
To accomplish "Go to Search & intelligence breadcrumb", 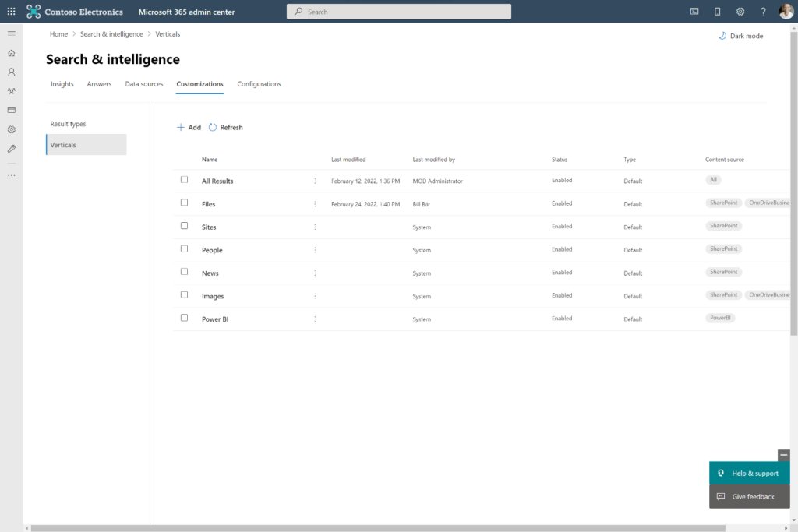I will (111, 34).
